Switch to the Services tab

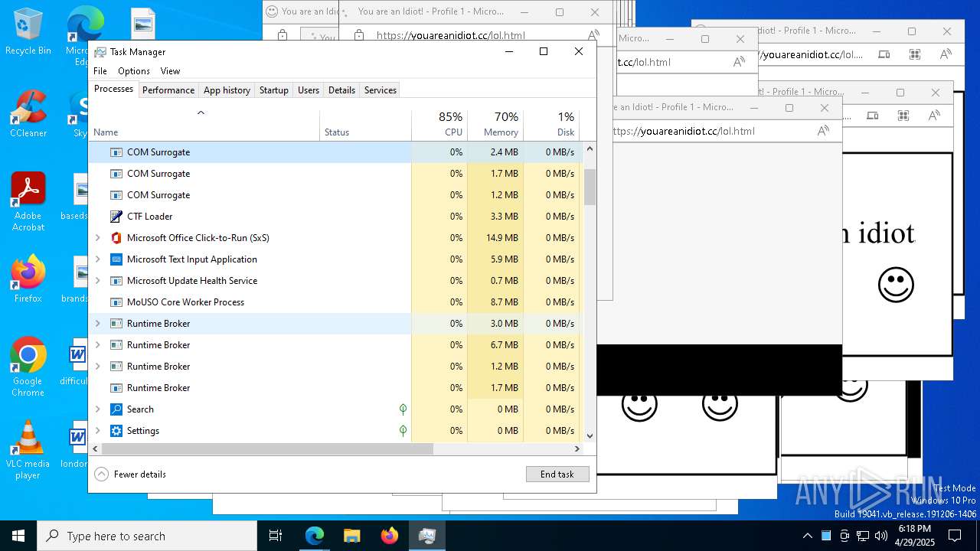(381, 90)
